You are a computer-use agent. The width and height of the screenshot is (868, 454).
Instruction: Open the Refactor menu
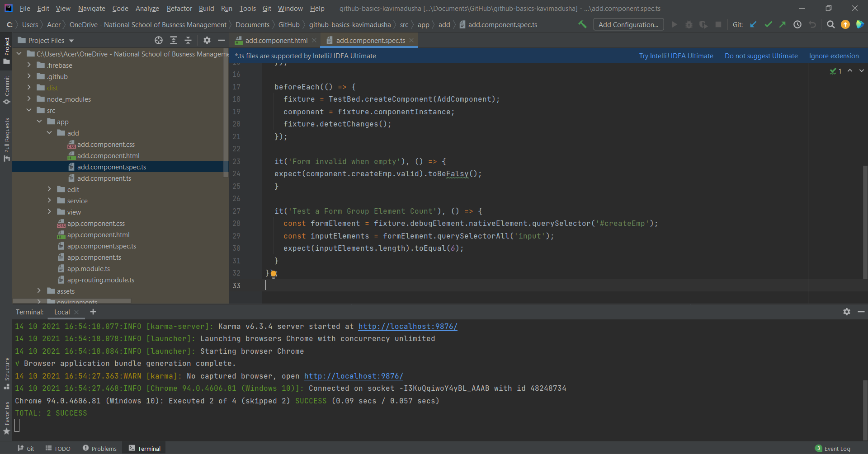179,8
